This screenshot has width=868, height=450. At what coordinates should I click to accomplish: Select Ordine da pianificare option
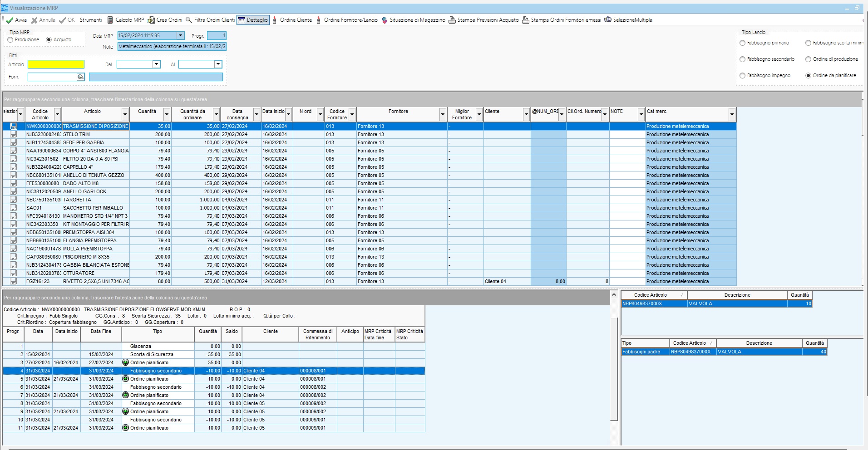[808, 76]
